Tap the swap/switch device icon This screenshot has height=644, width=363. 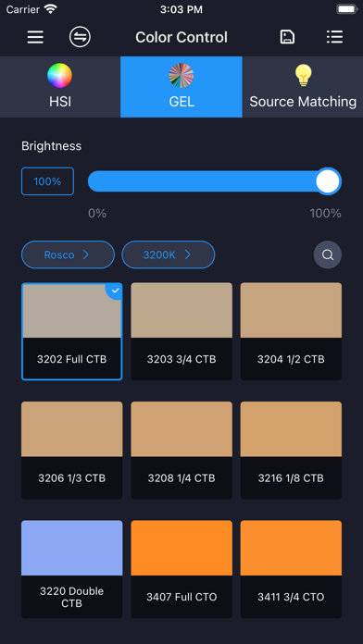(x=80, y=37)
